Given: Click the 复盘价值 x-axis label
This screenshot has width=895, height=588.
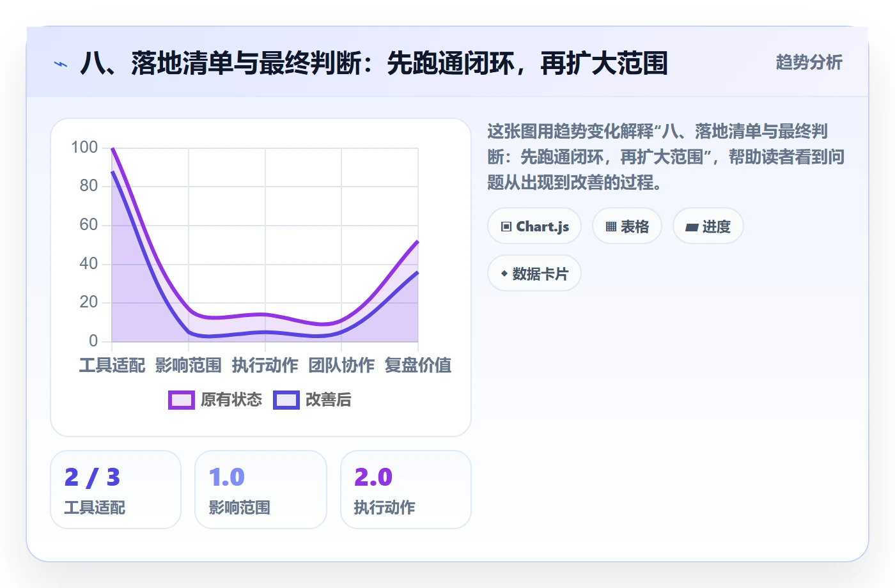Looking at the screenshot, I should (x=418, y=366).
